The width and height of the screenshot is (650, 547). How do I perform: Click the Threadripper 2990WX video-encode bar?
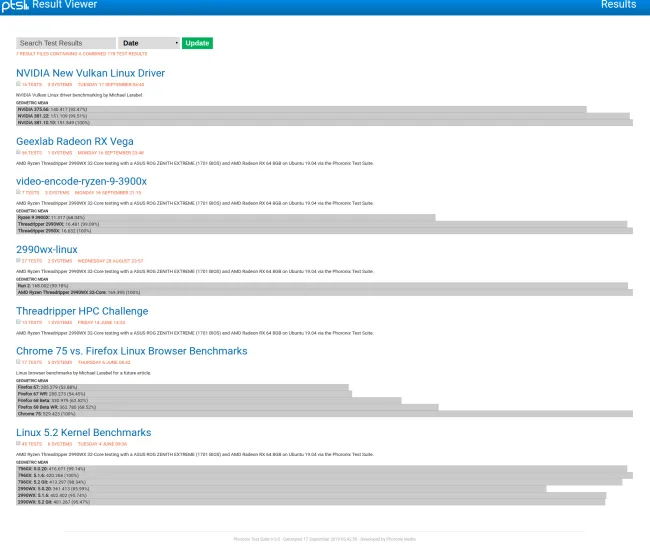tap(322, 224)
